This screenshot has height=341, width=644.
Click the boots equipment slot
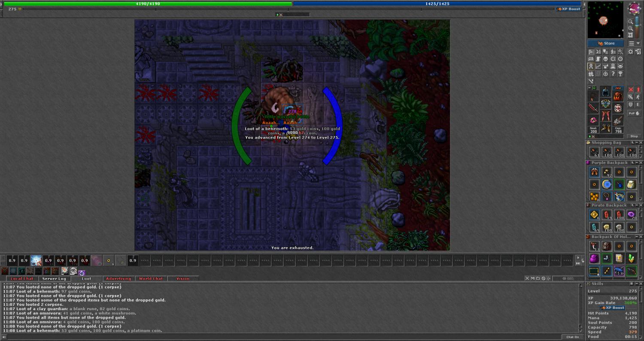pos(605,128)
